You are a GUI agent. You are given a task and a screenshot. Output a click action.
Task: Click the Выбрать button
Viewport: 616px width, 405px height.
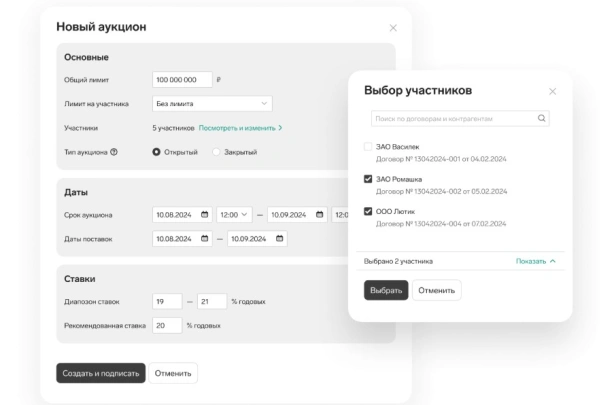[386, 290]
